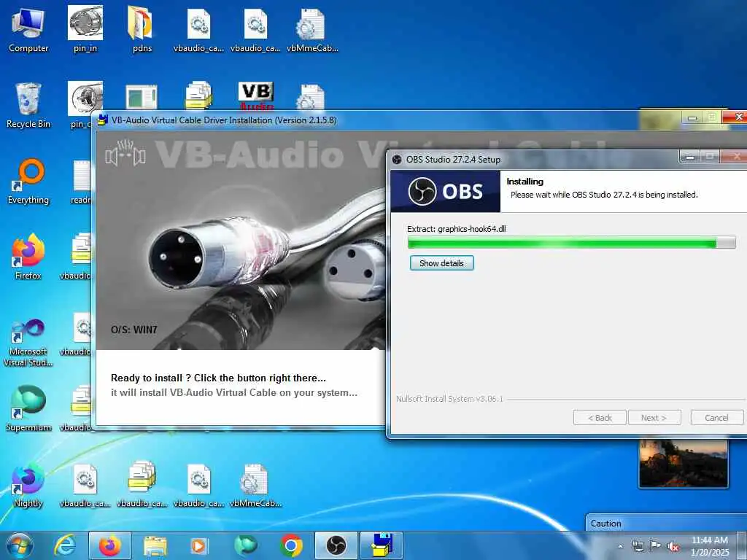Click Cancel in OBS Studio Setup

pyautogui.click(x=716, y=418)
